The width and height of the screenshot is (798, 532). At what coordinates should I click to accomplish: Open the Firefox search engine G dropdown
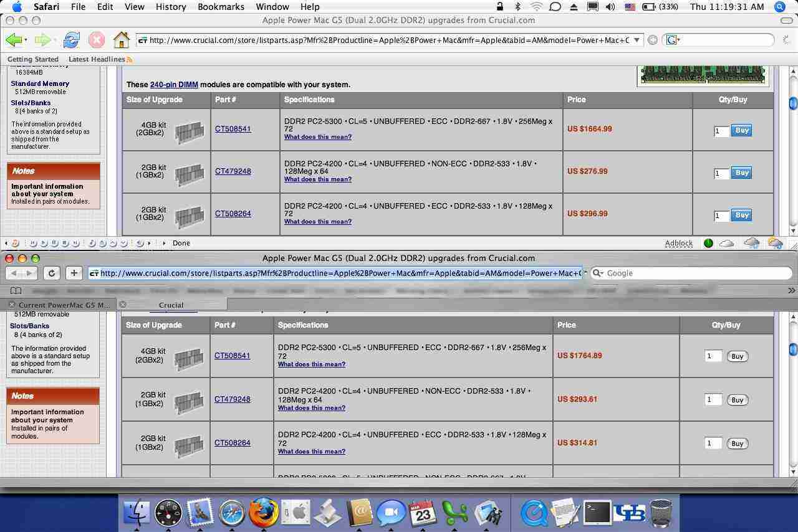pyautogui.click(x=673, y=40)
